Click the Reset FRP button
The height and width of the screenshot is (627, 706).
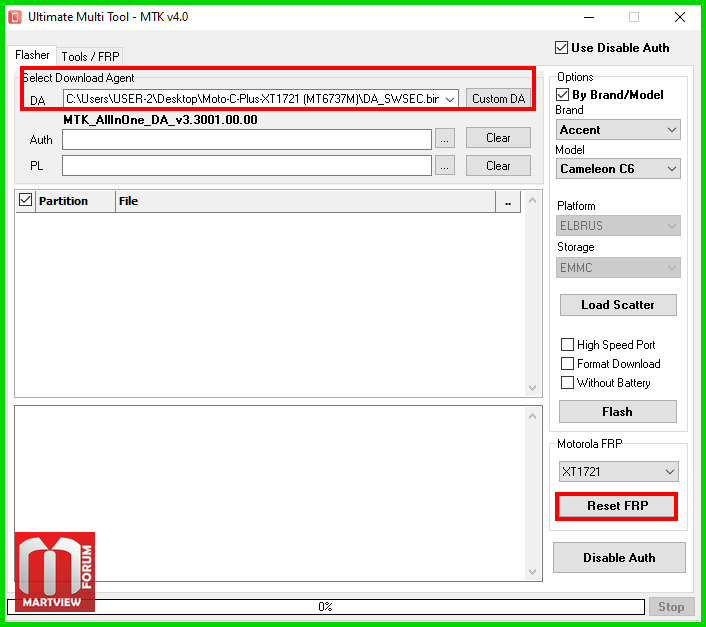(617, 506)
